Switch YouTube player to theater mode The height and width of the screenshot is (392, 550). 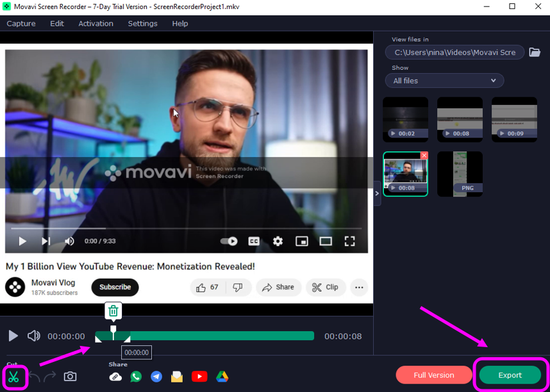326,241
